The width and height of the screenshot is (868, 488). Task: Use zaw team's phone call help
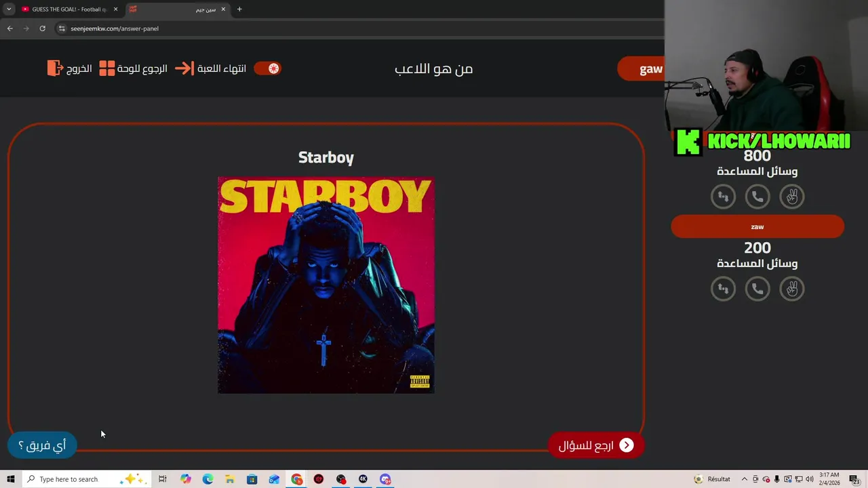coord(757,289)
